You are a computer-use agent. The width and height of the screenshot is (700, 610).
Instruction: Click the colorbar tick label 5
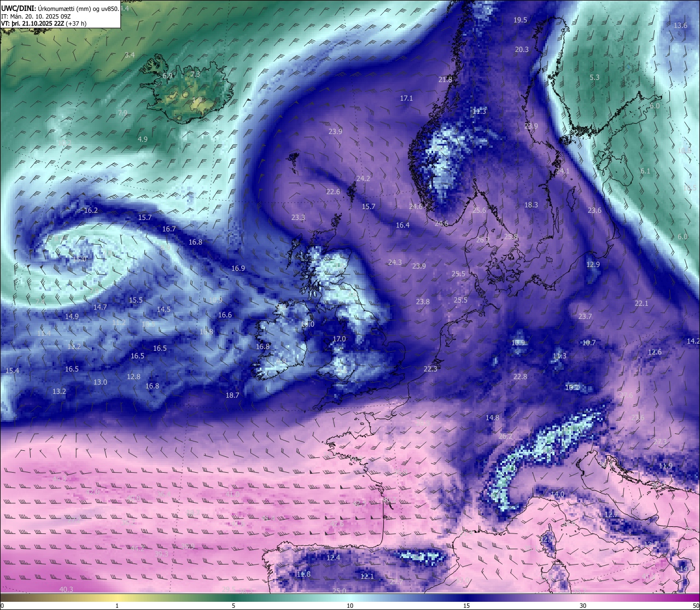coord(234,606)
